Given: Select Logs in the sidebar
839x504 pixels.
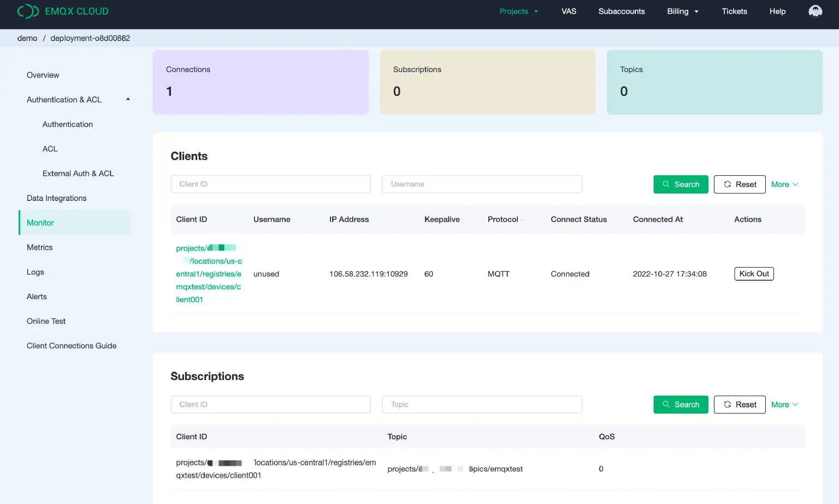Looking at the screenshot, I should (36, 272).
